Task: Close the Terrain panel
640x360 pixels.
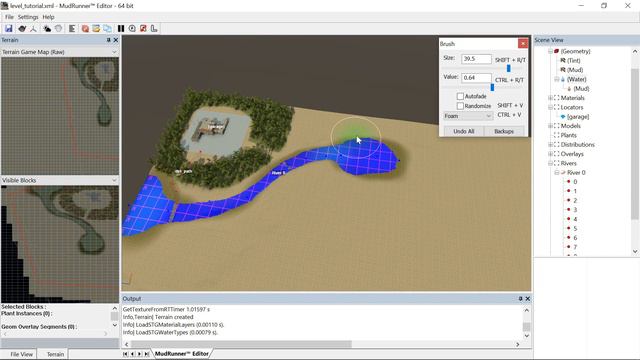Action: coord(116,40)
